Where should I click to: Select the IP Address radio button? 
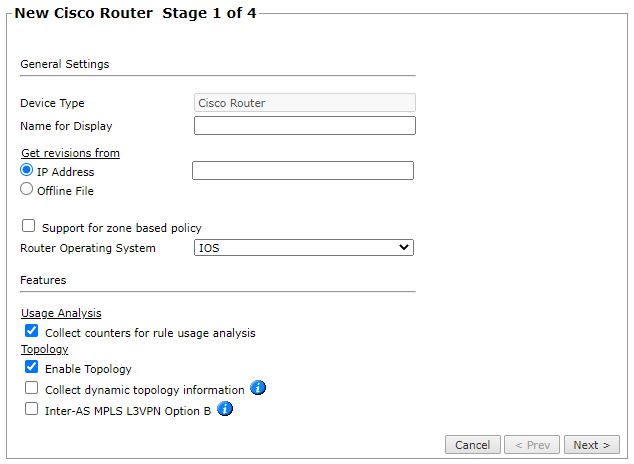click(x=27, y=171)
